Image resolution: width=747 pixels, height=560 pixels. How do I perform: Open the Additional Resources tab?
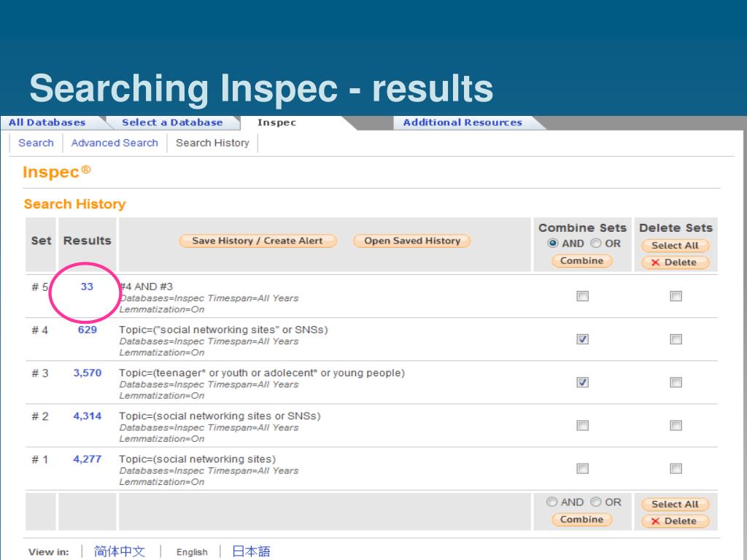pos(462,122)
